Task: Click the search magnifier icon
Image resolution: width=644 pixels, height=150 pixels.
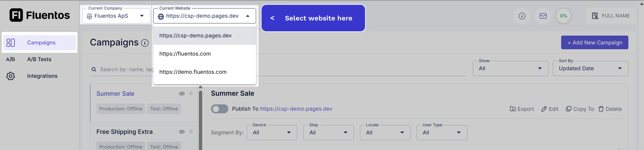Action: click(x=94, y=69)
